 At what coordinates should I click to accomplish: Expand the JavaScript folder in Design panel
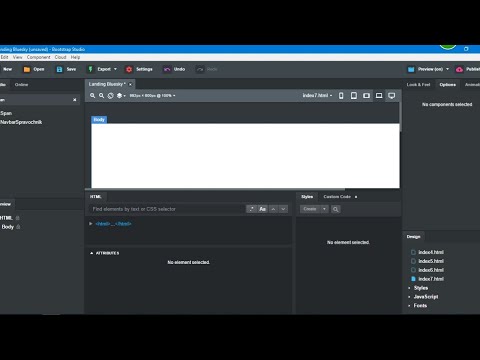coord(409,297)
